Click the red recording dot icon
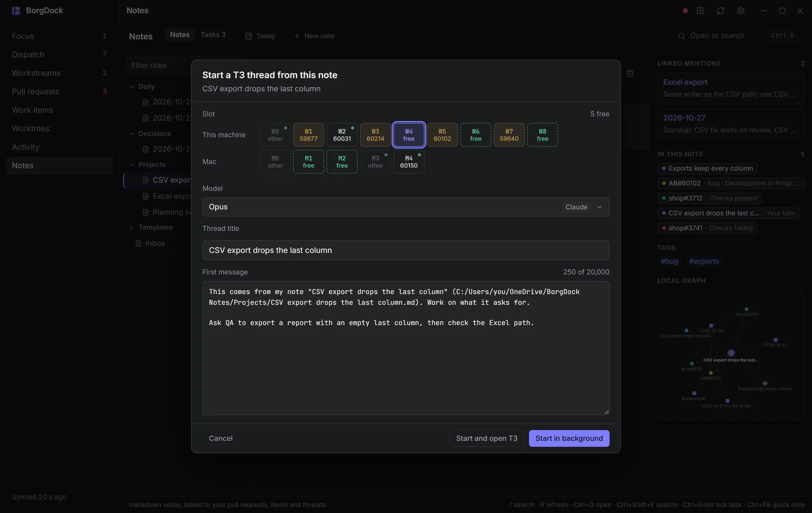 [x=685, y=11]
